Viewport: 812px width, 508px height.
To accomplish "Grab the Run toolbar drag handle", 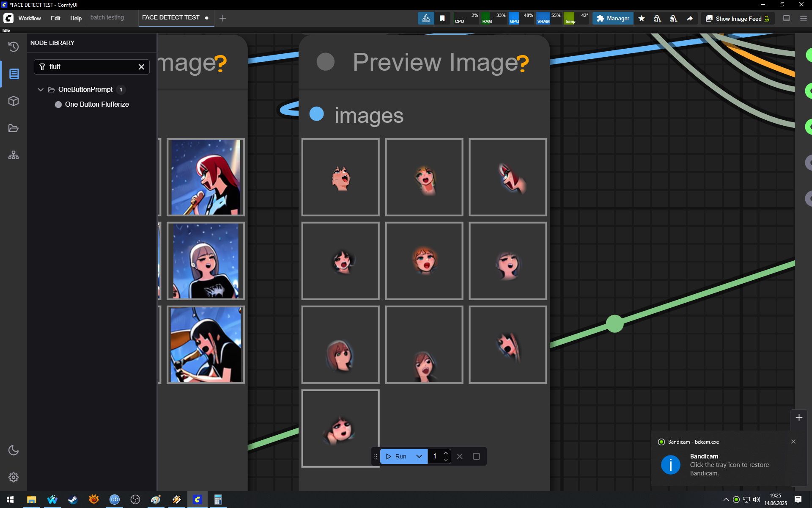I will click(375, 456).
